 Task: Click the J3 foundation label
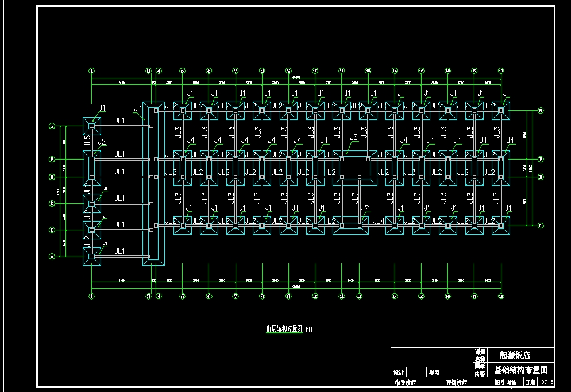tap(138, 108)
